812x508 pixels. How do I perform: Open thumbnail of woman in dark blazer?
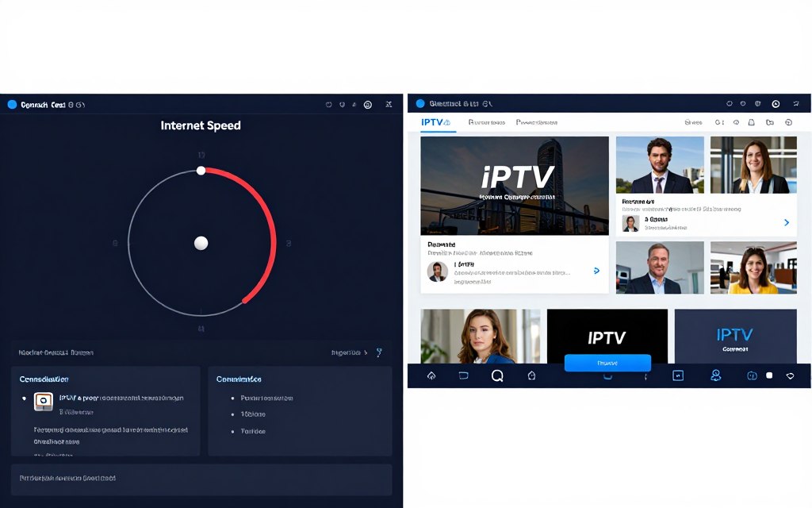[753, 165]
